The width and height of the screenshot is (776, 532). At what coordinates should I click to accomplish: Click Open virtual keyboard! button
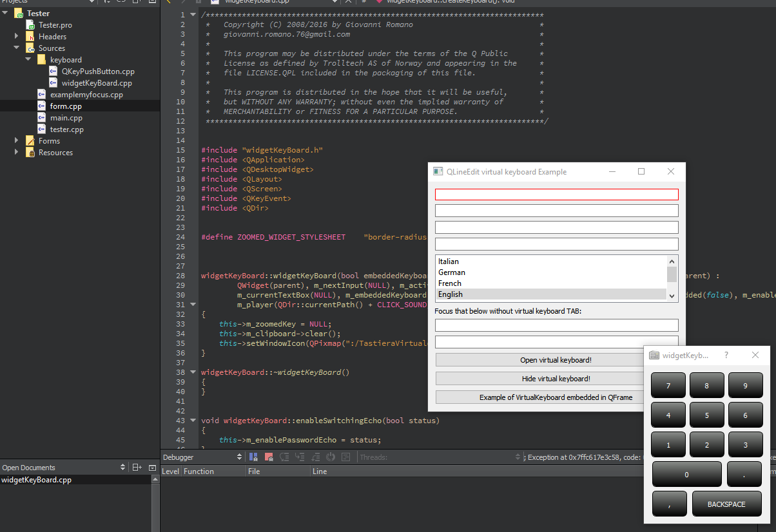tap(556, 359)
